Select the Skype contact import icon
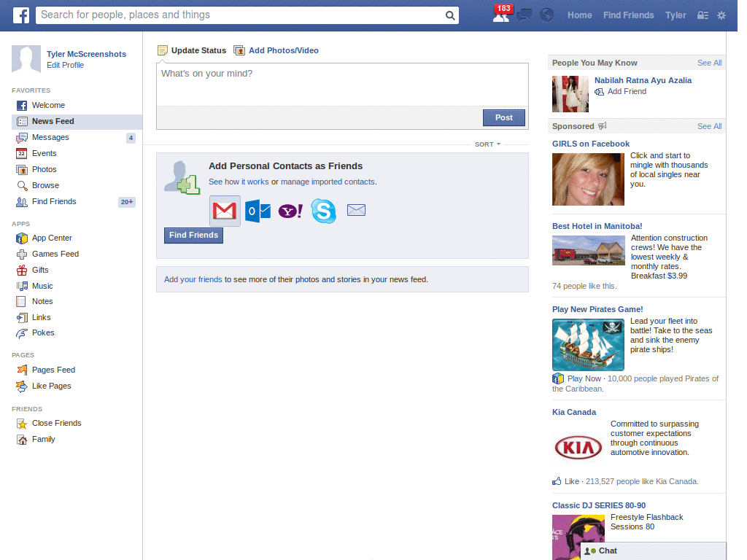Screen dimensions: 747x560 click(x=323, y=211)
